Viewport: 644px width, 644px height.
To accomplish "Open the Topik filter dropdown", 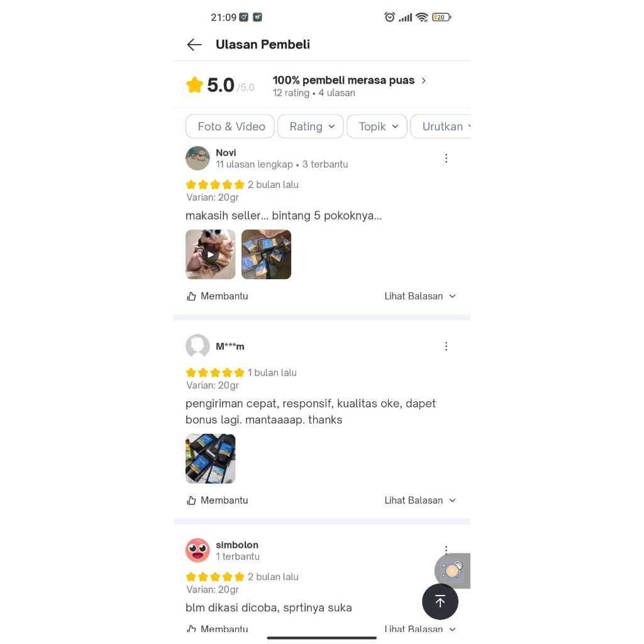I will pos(377,126).
